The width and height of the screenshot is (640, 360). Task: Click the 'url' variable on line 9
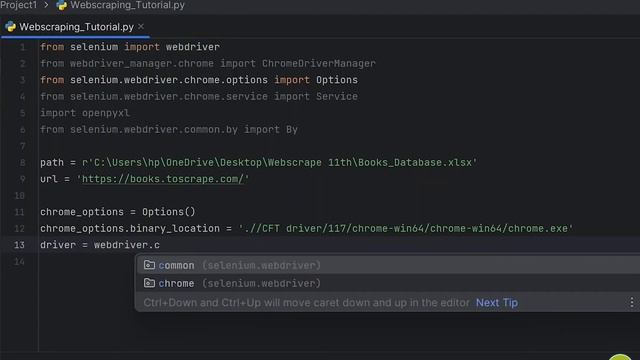pos(49,179)
